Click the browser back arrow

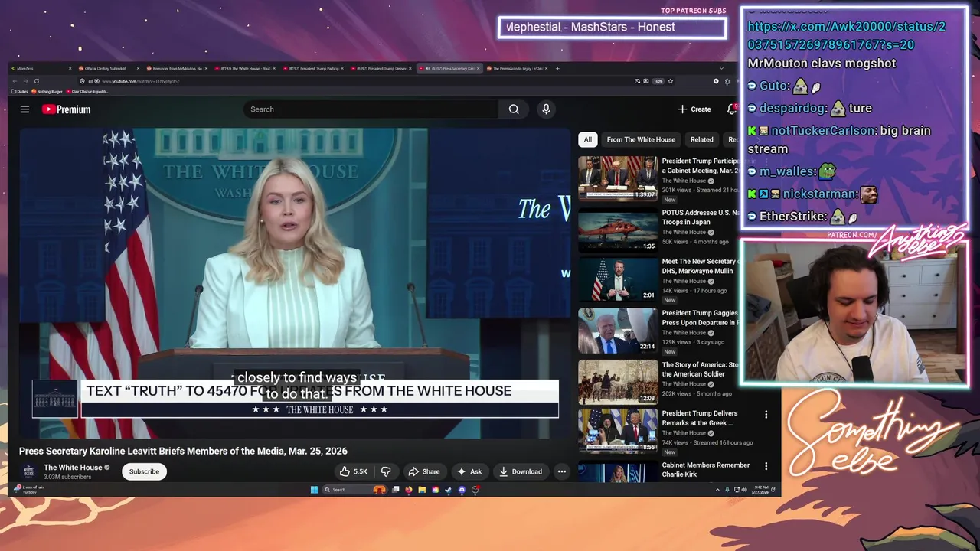[x=15, y=81]
